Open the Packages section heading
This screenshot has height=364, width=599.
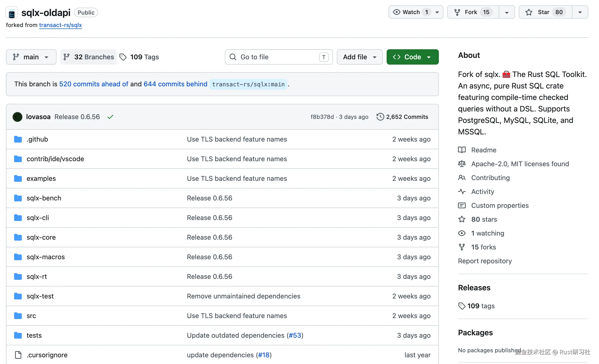(475, 333)
